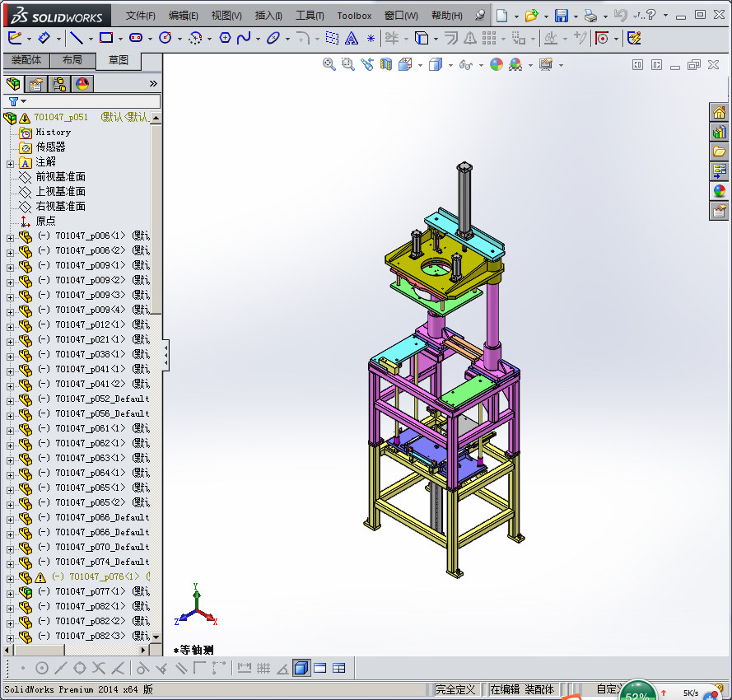The height and width of the screenshot is (700, 732).
Task: Open the Line tool dropdown arrow
Action: coord(91,39)
